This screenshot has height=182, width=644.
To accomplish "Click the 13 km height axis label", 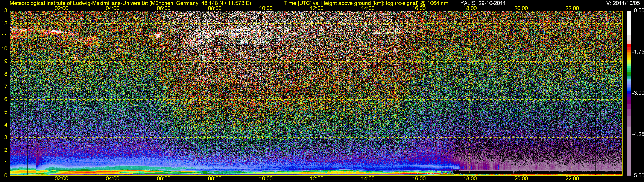I will [5, 11].
